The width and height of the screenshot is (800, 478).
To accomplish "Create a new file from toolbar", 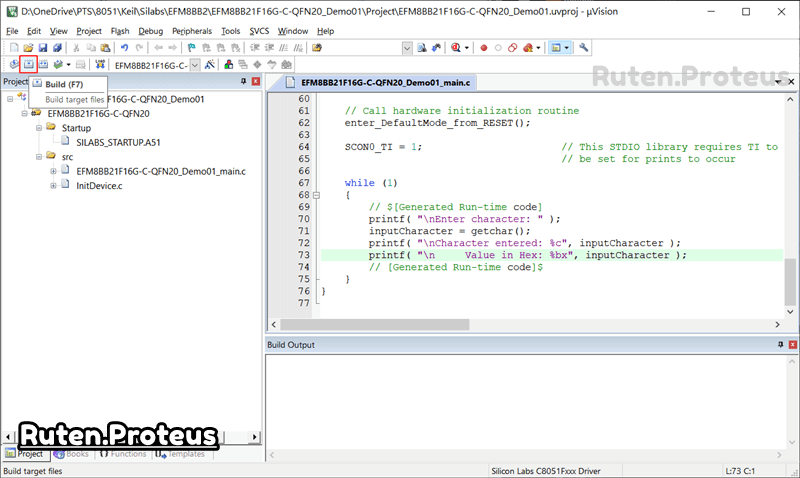I will 14,47.
